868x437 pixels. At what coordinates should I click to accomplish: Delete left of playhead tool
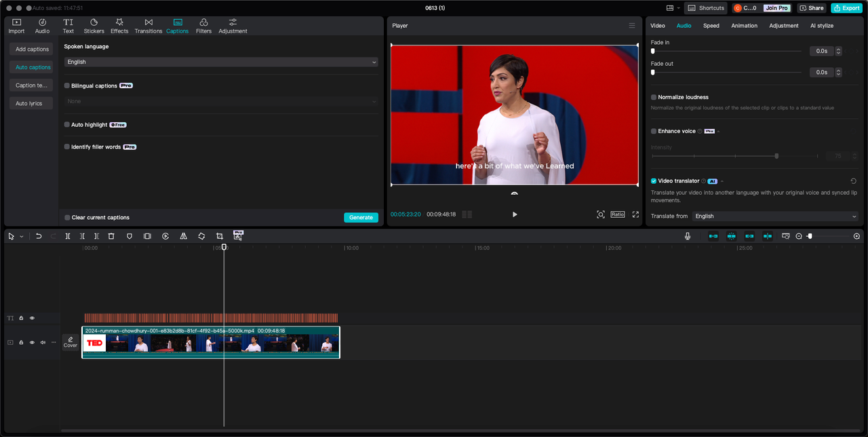tap(82, 236)
